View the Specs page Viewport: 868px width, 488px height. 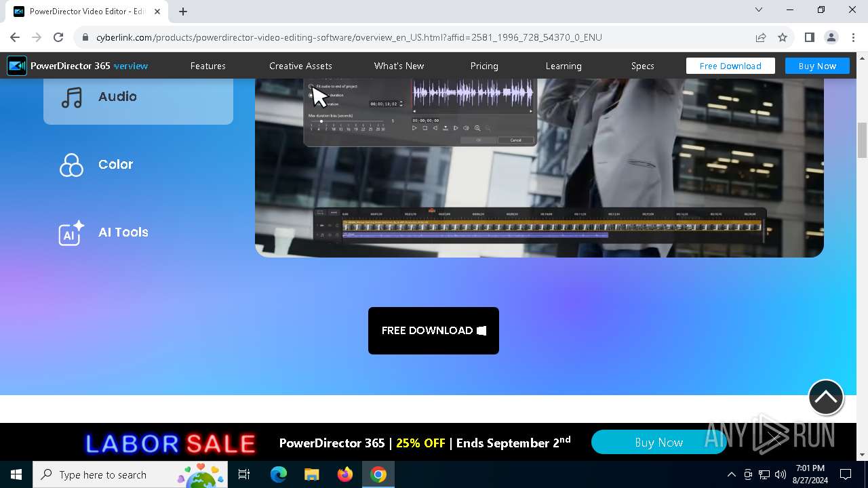(642, 66)
